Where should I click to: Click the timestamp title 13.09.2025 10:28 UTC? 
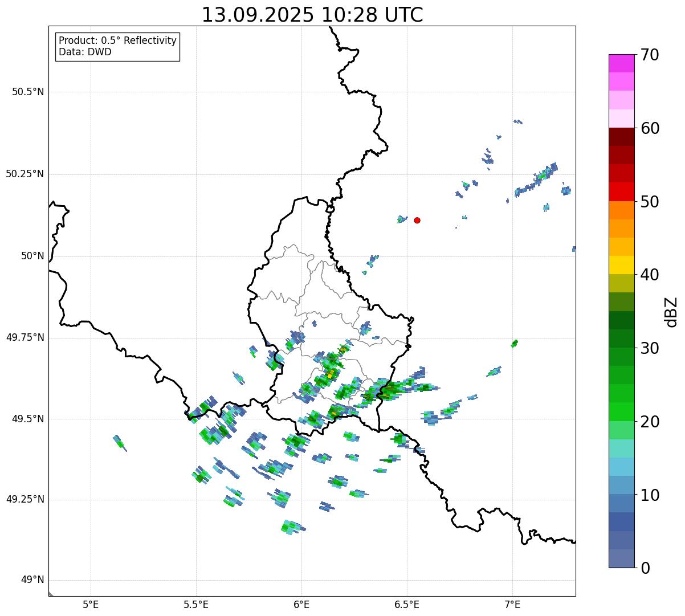[312, 15]
